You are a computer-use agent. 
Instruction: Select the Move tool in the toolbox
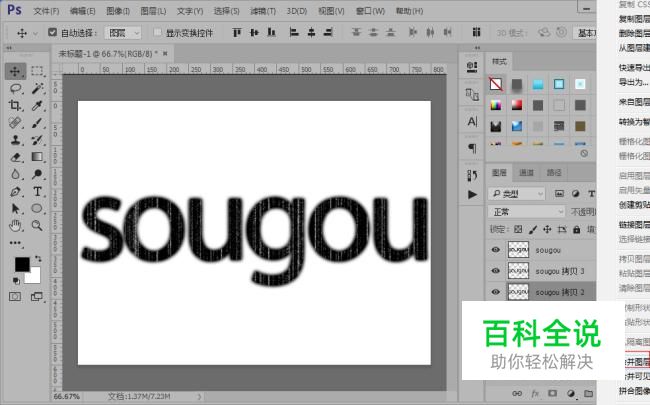(x=15, y=71)
